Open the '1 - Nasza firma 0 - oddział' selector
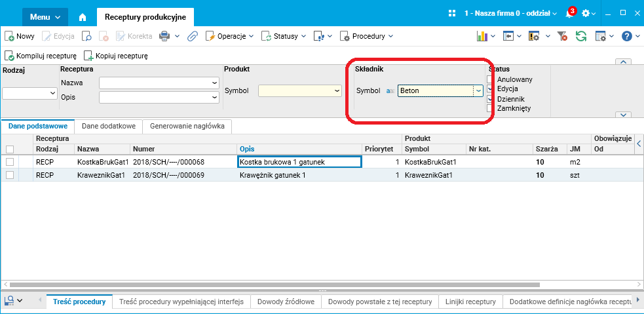Screen dimensions: 644x314 510,13
